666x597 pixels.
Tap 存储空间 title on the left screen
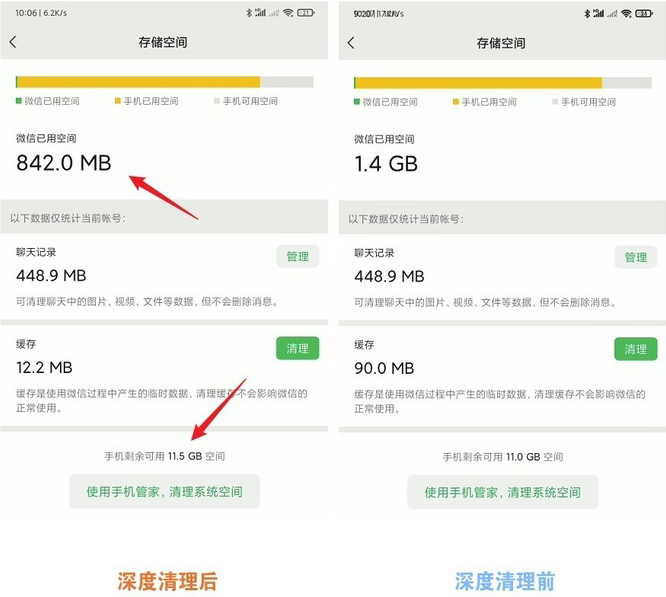coord(163,42)
